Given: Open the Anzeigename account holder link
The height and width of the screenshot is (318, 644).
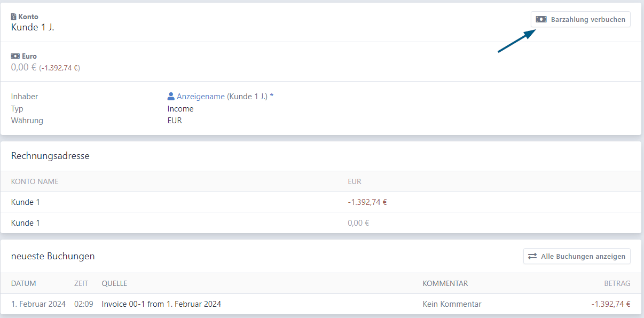Looking at the screenshot, I should coord(201,97).
